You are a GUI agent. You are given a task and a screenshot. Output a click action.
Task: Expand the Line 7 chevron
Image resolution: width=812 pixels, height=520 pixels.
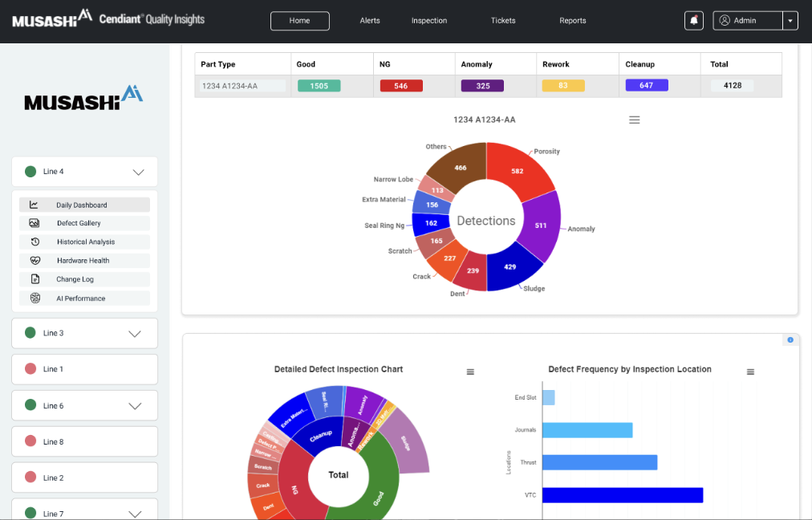135,514
